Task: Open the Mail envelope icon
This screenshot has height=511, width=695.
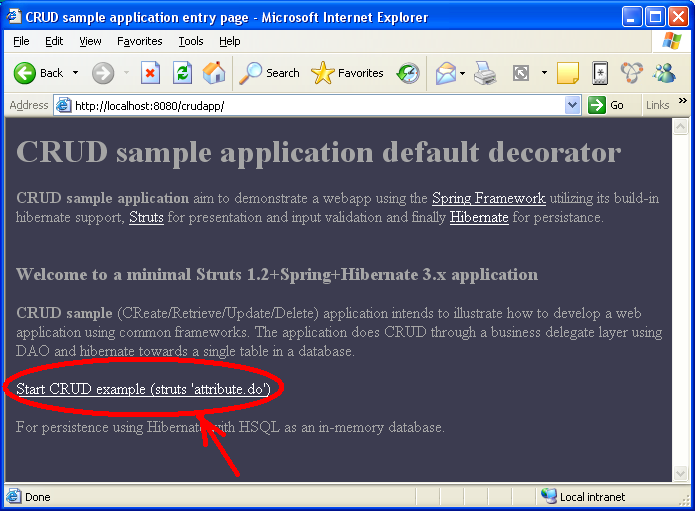Action: 445,73
